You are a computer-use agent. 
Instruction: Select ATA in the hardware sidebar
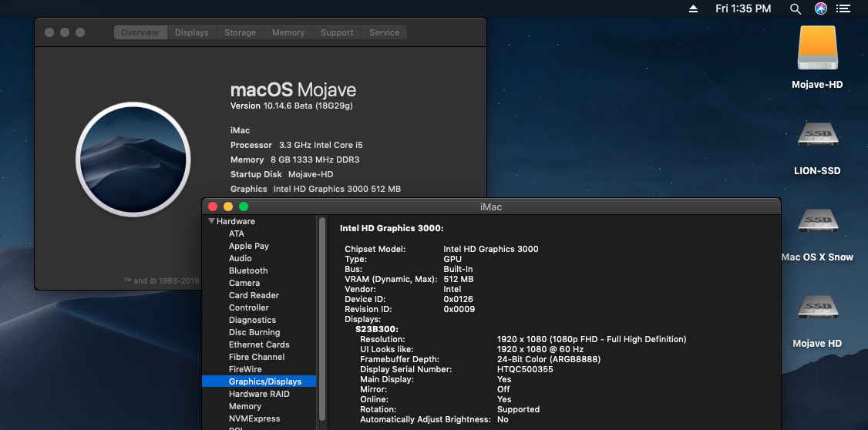click(x=237, y=233)
